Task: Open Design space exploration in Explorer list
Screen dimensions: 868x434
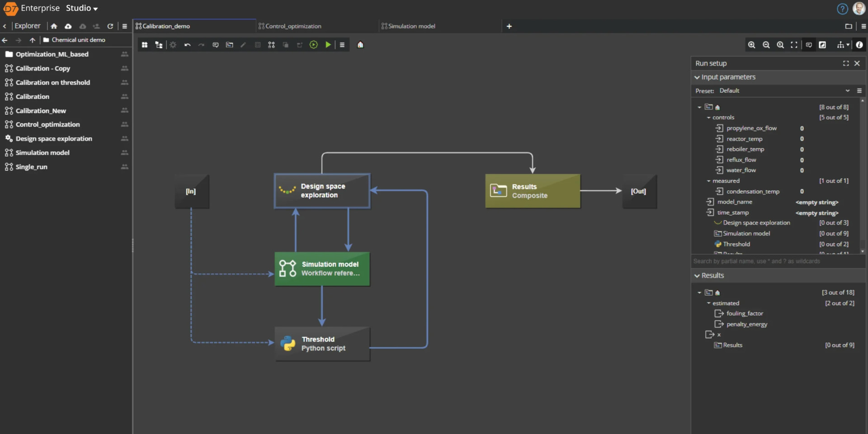Action: pos(54,139)
